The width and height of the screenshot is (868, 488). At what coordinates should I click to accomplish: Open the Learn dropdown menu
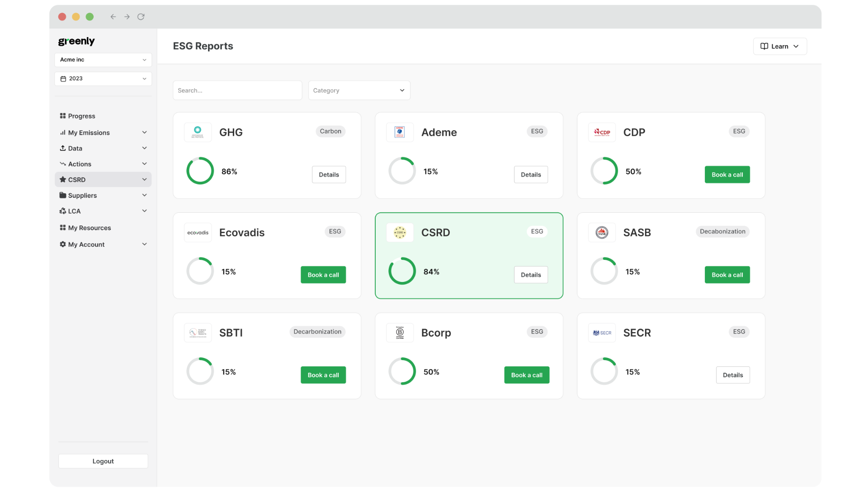click(780, 46)
